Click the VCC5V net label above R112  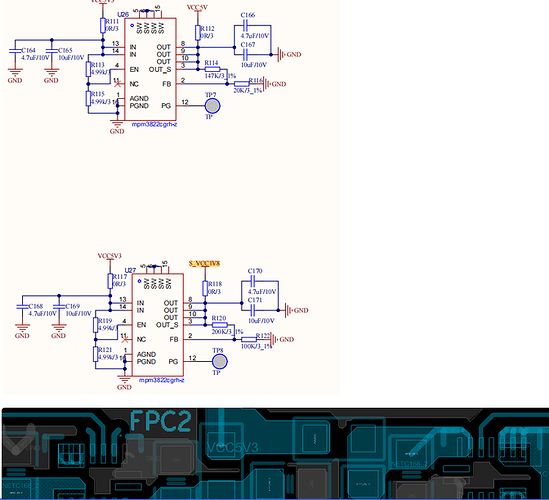(197, 7)
